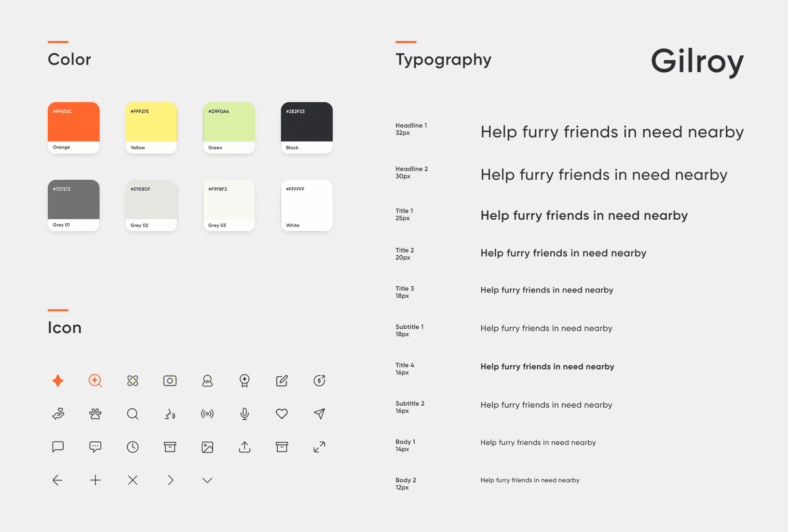
Task: Click the paw print icon
Action: 95,413
